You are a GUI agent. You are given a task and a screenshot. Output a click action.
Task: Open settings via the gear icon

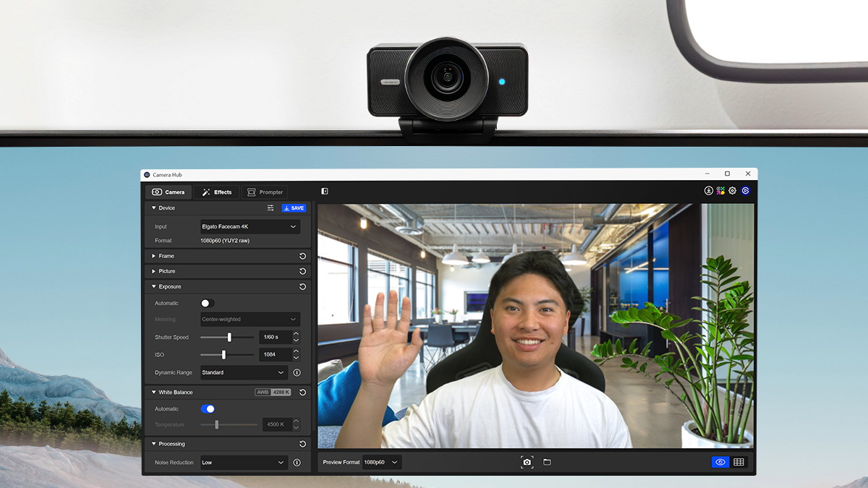(732, 191)
